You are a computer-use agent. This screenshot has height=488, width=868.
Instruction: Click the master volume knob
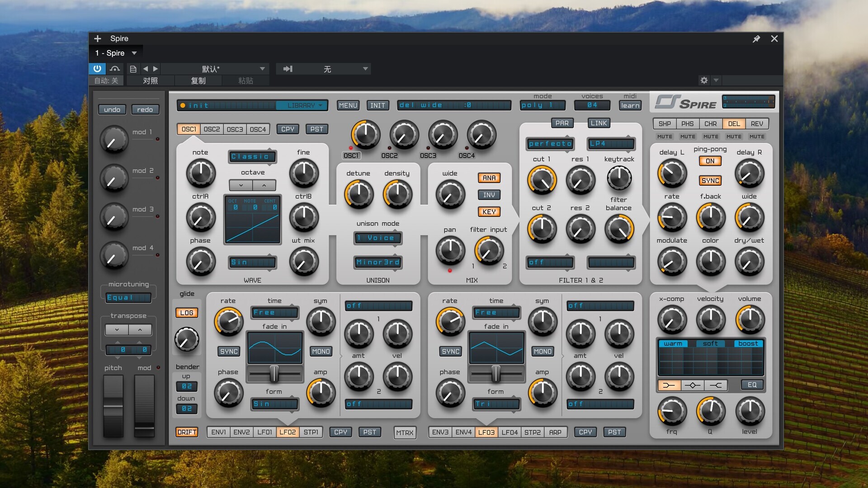coord(750,319)
